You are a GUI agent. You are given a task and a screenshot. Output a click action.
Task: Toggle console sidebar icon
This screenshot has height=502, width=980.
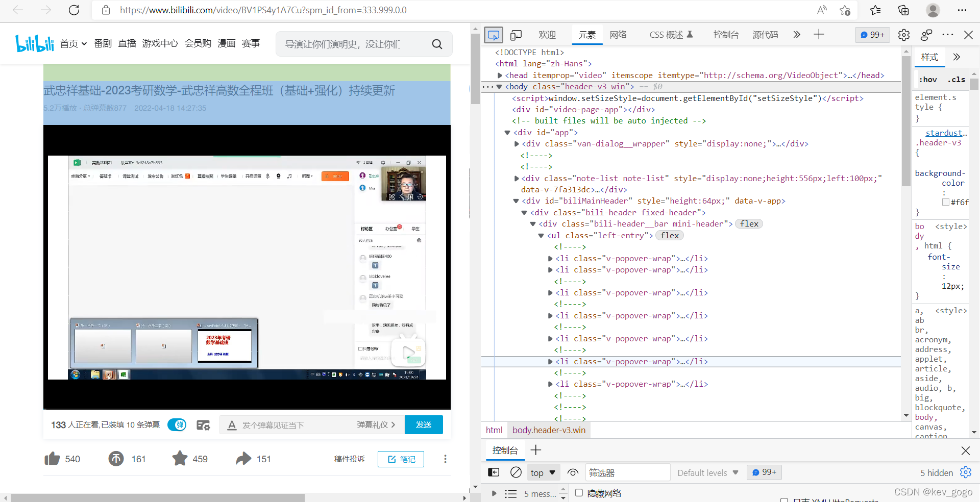coord(494,472)
